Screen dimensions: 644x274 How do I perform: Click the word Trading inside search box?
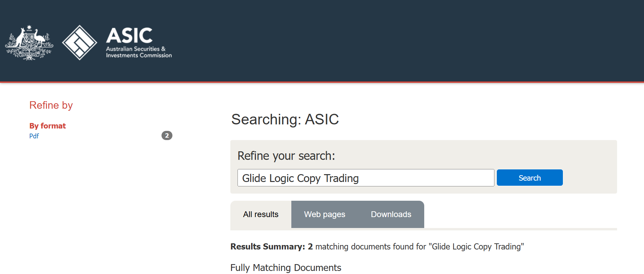coord(341,178)
